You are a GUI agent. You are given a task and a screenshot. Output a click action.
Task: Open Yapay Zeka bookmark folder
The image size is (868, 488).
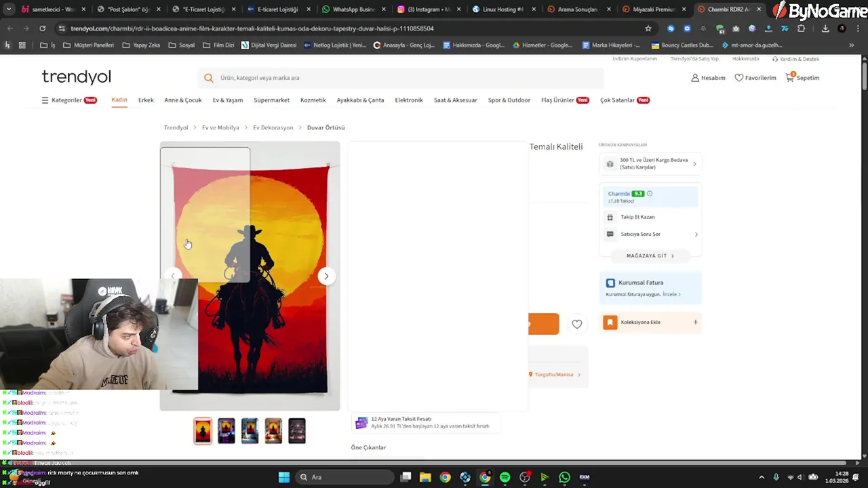(141, 45)
